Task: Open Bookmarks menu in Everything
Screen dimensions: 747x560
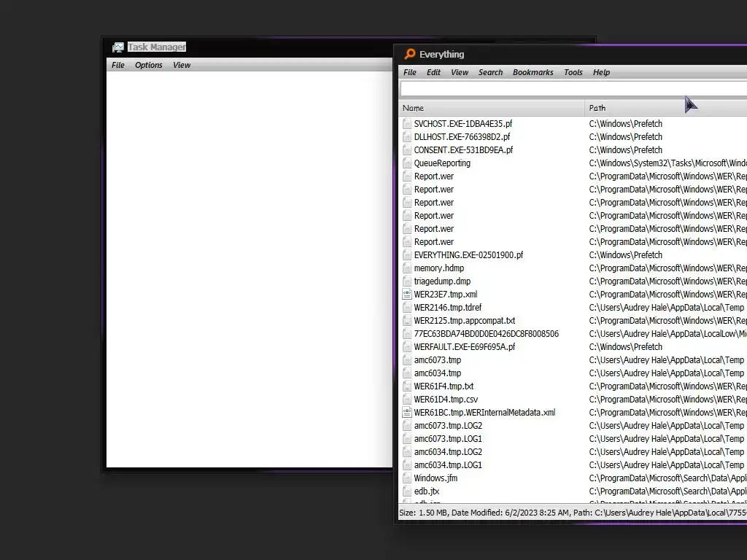Action: coord(533,72)
